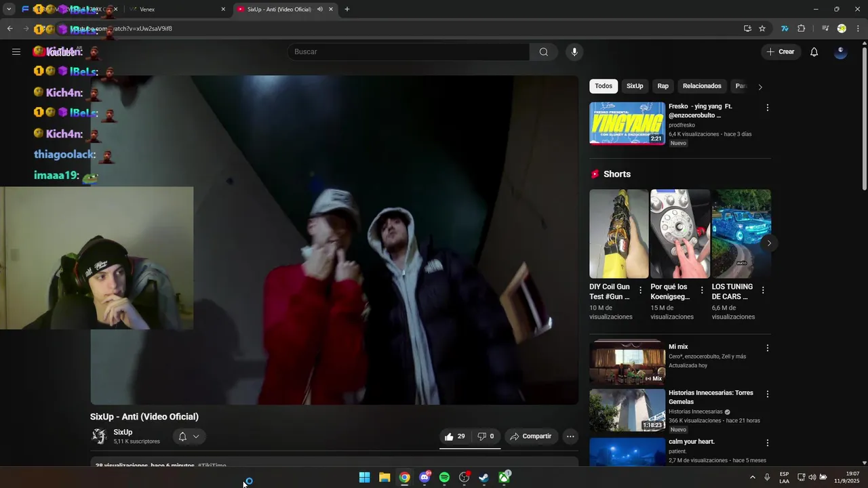The width and height of the screenshot is (868, 488).
Task: Click the Compartir share button
Action: pyautogui.click(x=531, y=436)
